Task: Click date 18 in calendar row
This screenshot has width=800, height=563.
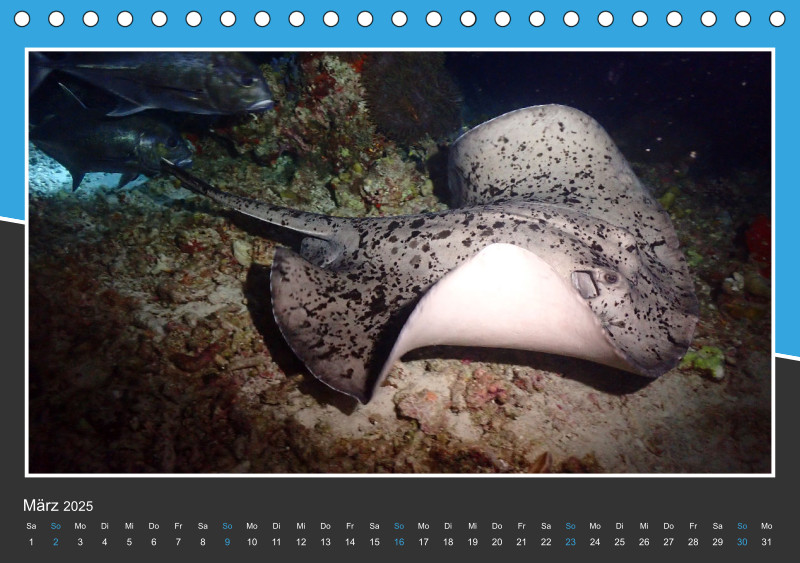Action: (448, 542)
